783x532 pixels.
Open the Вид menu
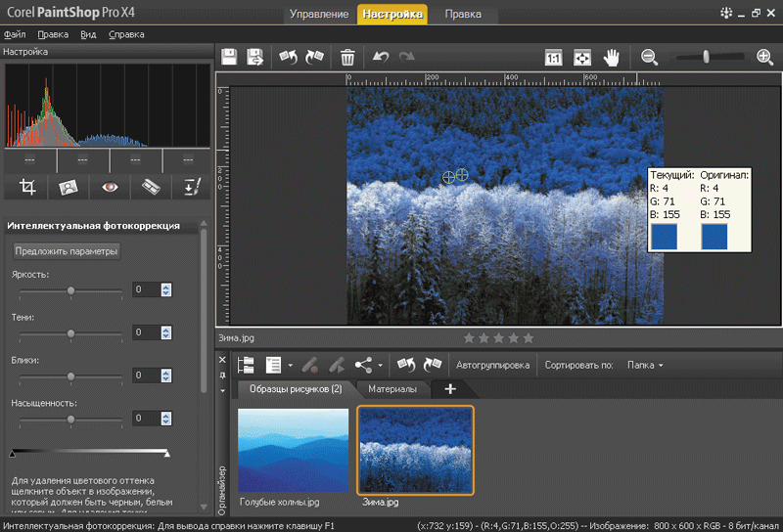pos(88,34)
